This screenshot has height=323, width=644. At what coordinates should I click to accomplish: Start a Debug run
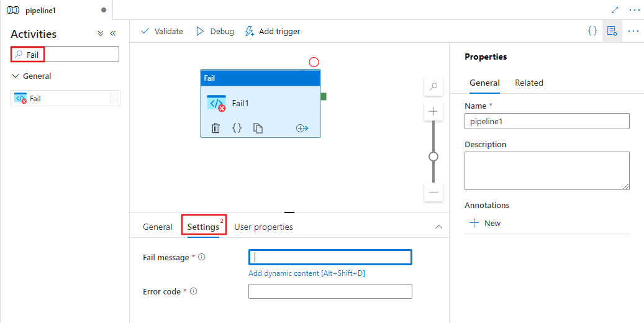coord(215,31)
